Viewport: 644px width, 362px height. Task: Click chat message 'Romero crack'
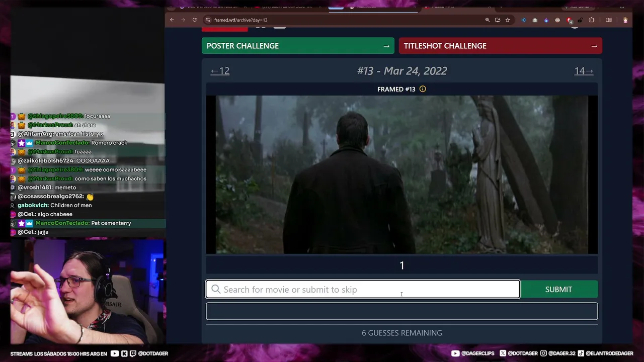tap(109, 143)
